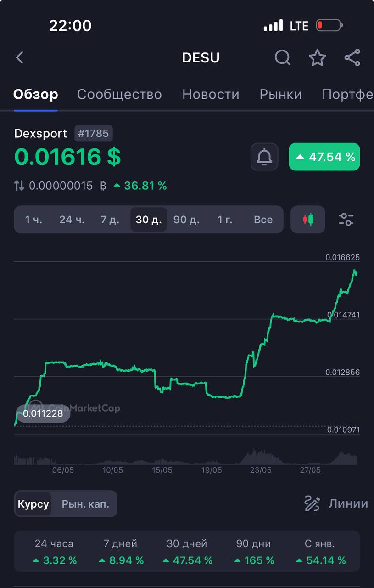
Task: Tap the 22:00 clock in status bar
Action: [x=70, y=26]
